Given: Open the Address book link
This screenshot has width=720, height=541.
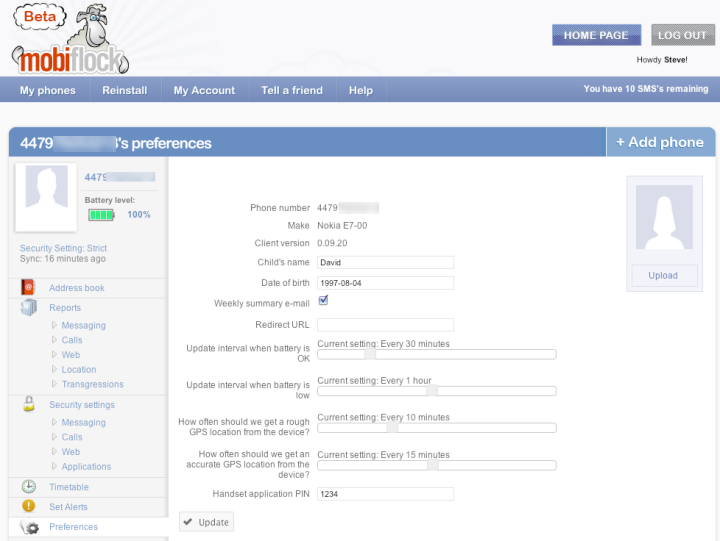Looking at the screenshot, I should 77,288.
